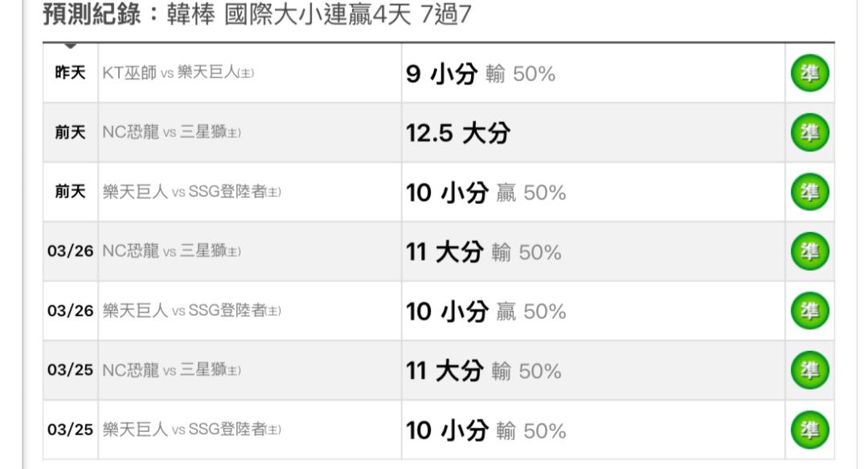The image size is (868, 469).
Task: Click green 準 badge for 03/26 樂天巨人 row
Action: (x=809, y=311)
